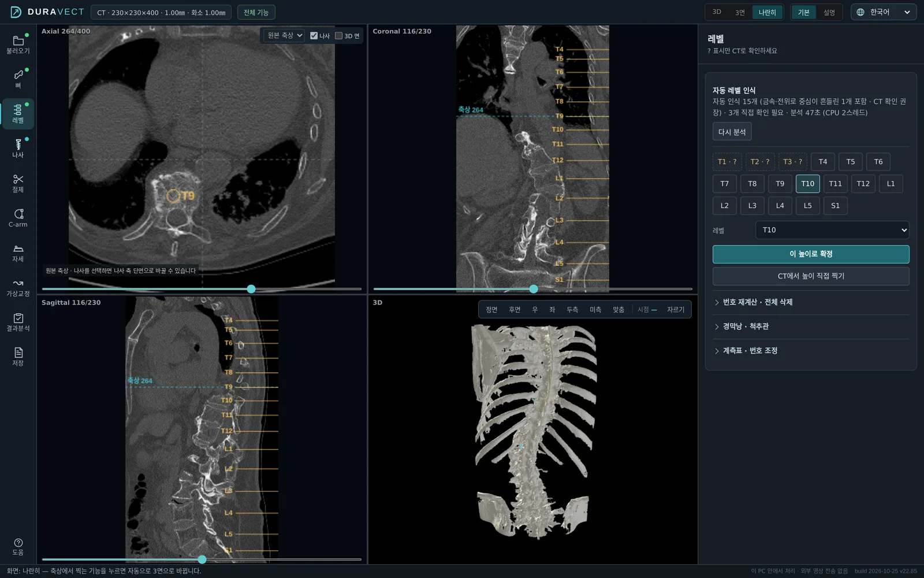The width and height of the screenshot is (924, 578).
Task: Open the 레벨 T10 dropdown selector
Action: click(832, 230)
